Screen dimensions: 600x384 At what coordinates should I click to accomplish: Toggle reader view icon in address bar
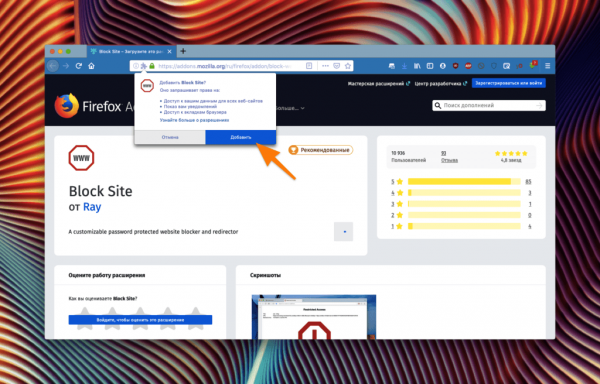309,66
